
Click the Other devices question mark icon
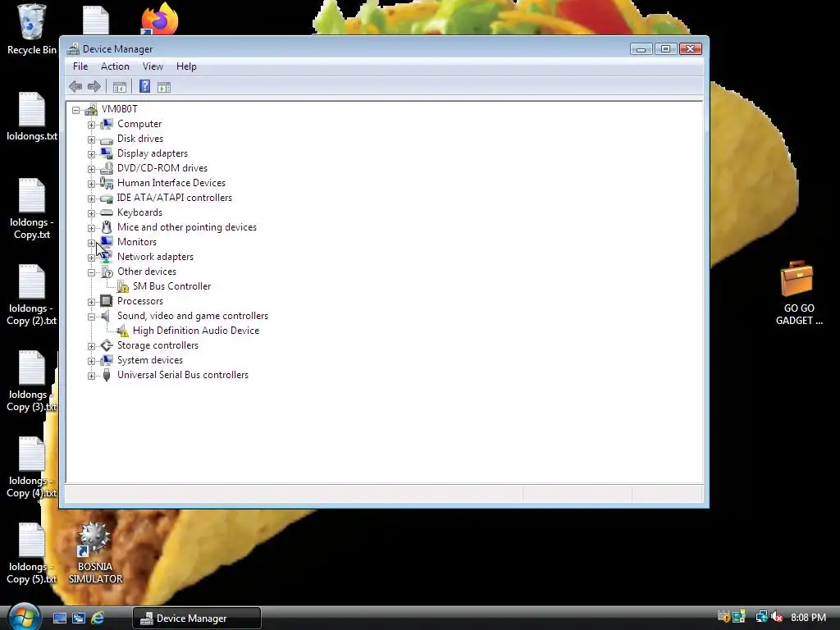coord(107,272)
